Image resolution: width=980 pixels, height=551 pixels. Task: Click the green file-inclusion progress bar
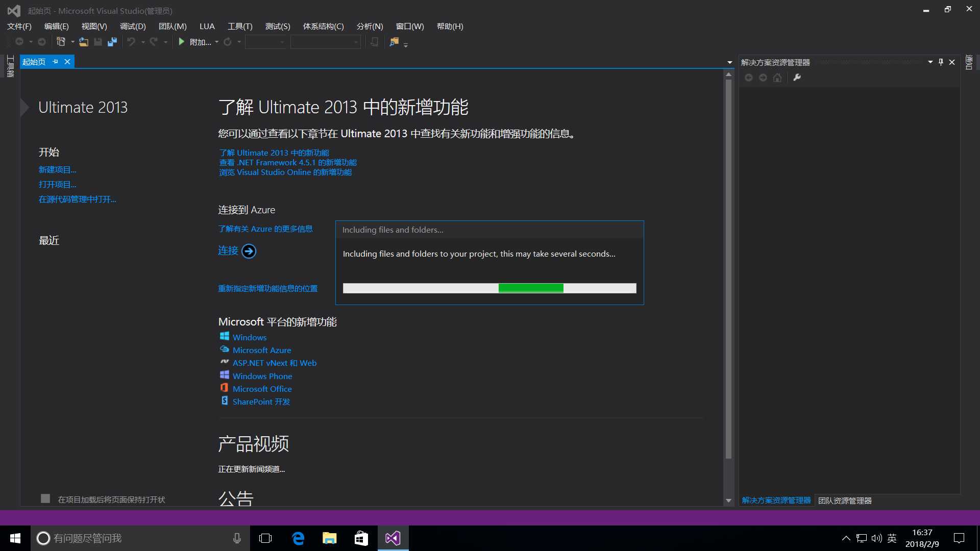point(489,288)
